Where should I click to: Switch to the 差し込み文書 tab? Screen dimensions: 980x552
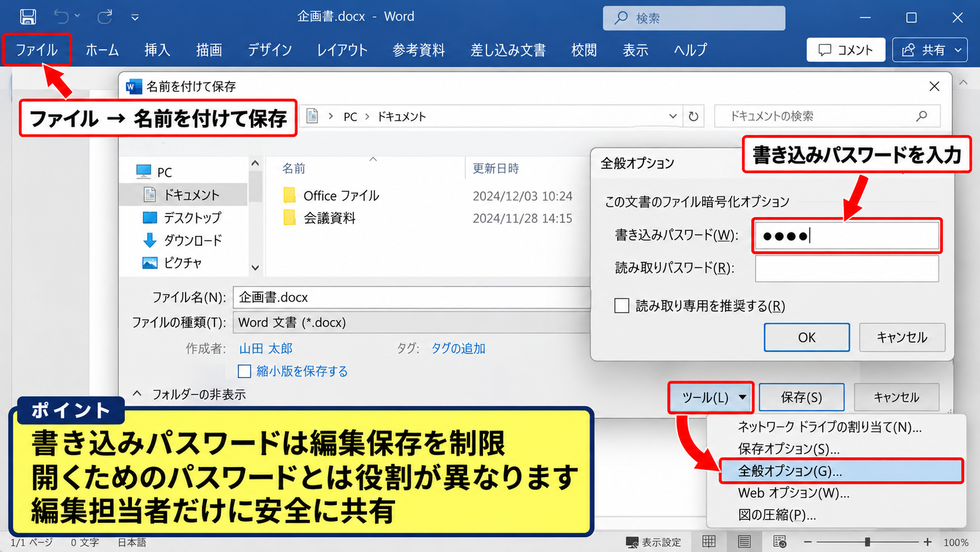click(508, 50)
